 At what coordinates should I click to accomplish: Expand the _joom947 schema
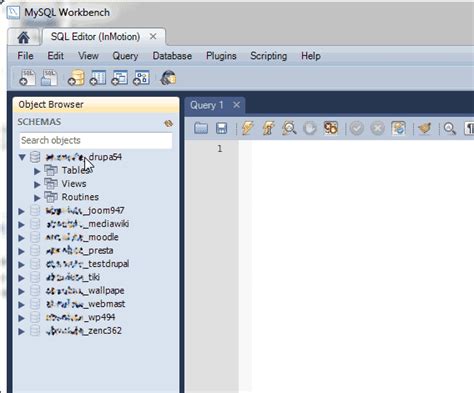tap(21, 211)
